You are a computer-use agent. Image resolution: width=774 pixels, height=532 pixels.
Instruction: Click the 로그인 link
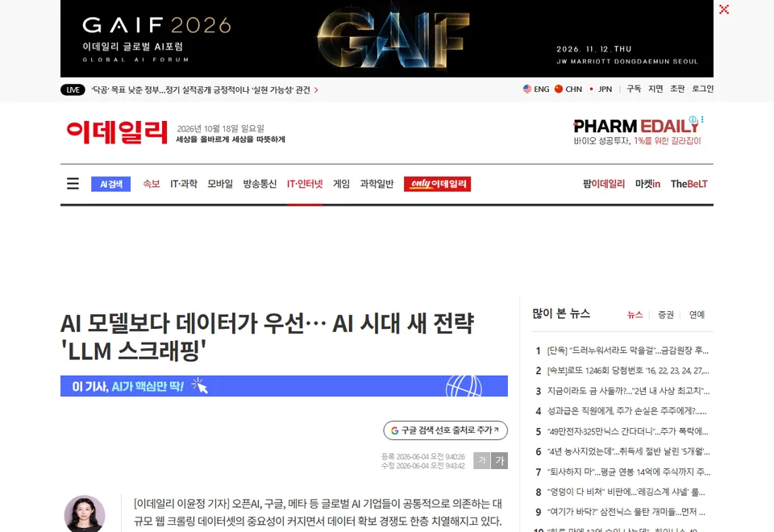click(702, 89)
